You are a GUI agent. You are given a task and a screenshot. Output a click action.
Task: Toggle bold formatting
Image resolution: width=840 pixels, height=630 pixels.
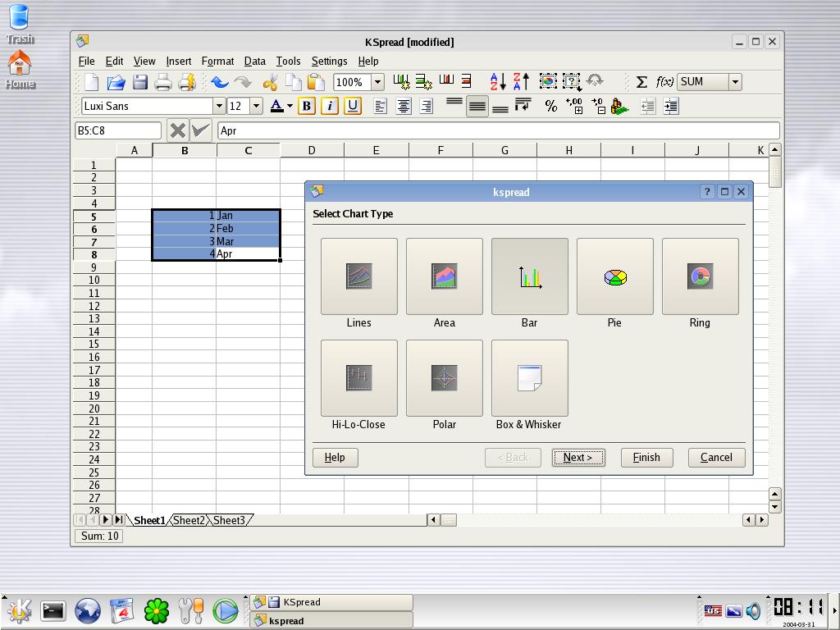pos(307,106)
